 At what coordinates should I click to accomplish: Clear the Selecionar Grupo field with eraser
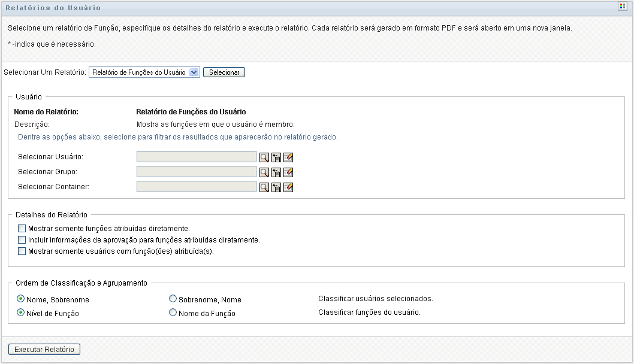(288, 172)
